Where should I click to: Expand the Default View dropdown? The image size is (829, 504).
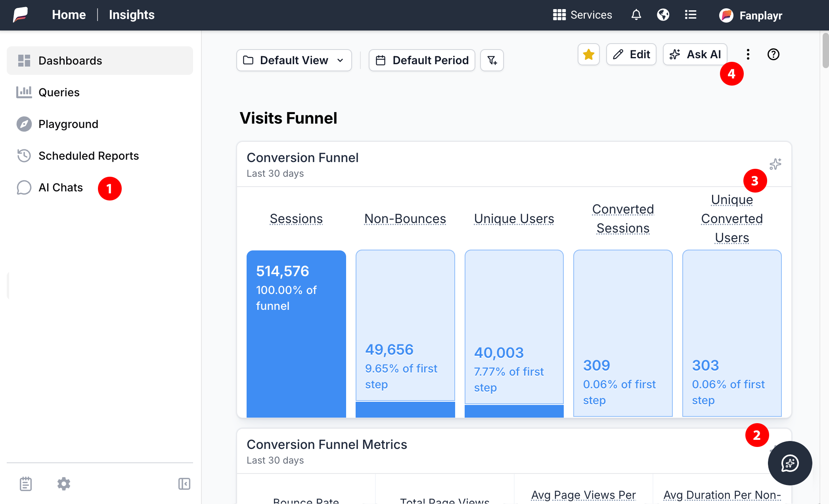294,60
